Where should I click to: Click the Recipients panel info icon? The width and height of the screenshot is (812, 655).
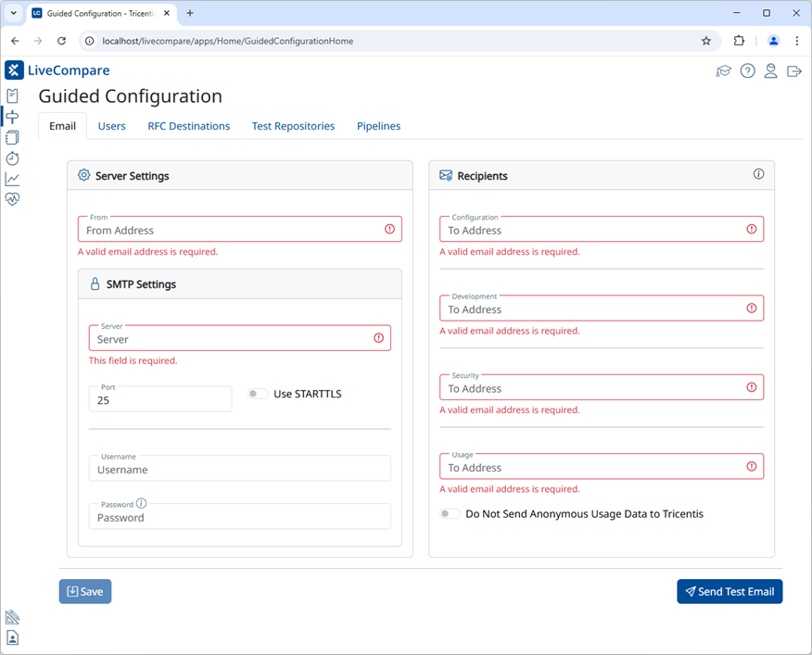[x=758, y=174]
